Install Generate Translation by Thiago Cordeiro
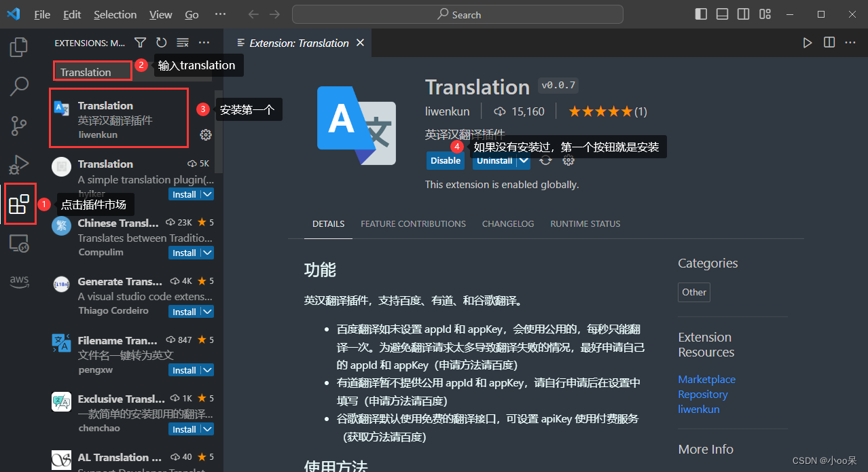The height and width of the screenshot is (472, 868). [x=184, y=312]
